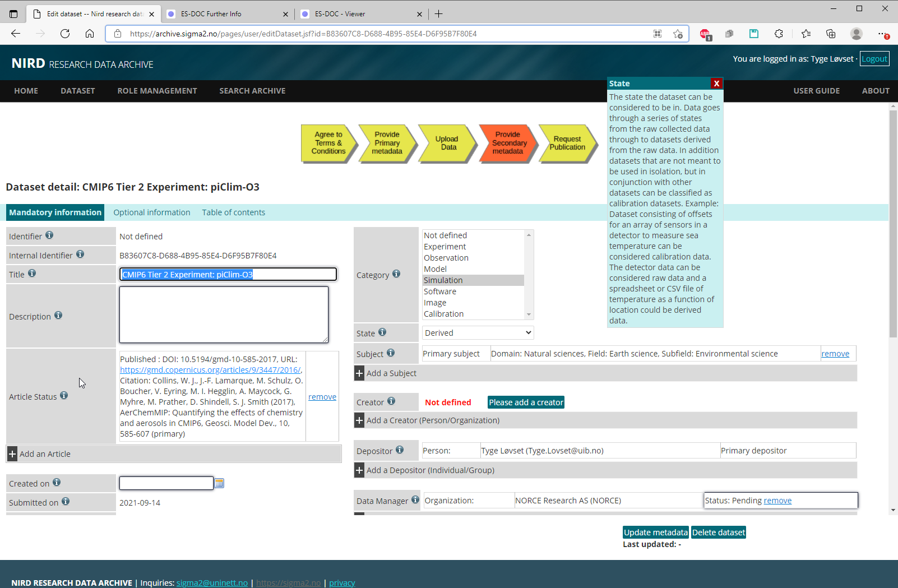Click the info icon beside Category
This screenshot has height=588, width=898.
[396, 274]
